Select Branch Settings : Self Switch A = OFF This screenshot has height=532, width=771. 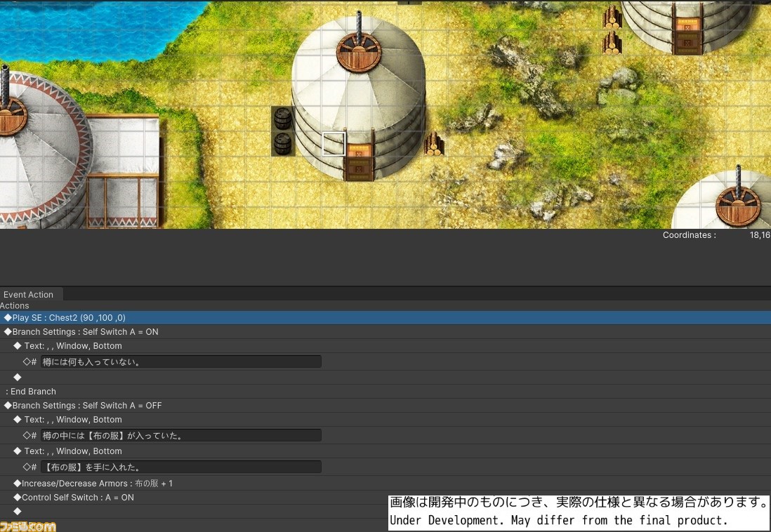click(385, 406)
